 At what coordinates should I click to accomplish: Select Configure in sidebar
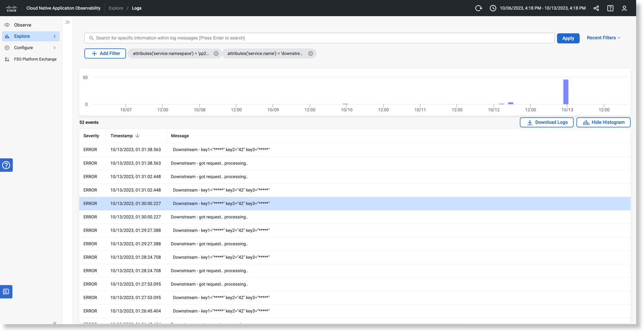click(x=24, y=48)
